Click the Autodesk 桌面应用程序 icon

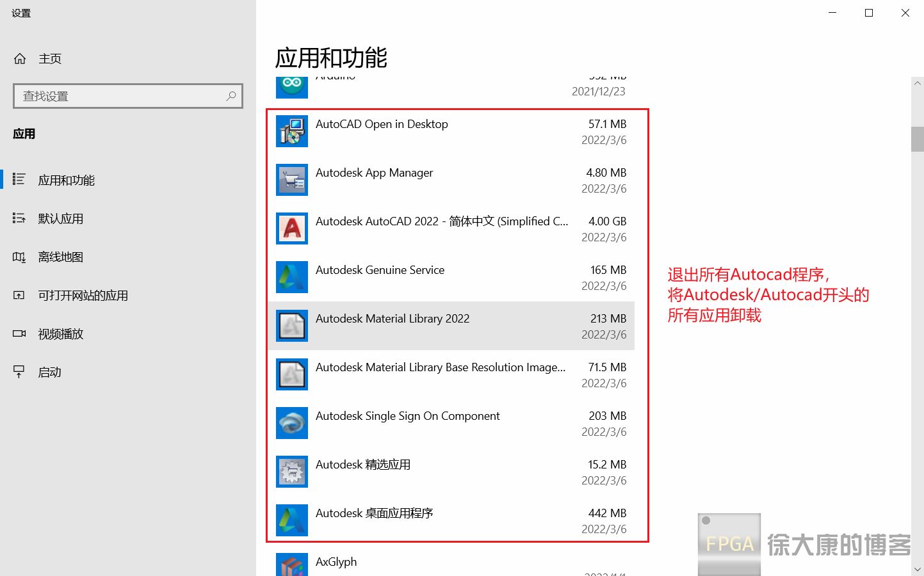pyautogui.click(x=292, y=520)
